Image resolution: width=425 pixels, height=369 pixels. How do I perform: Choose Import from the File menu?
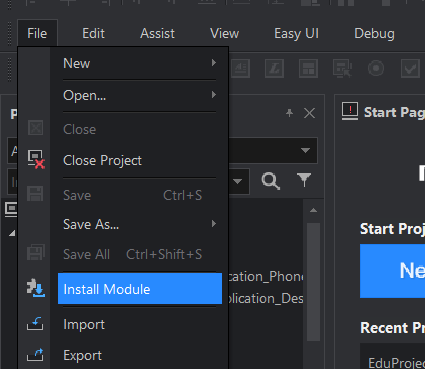tap(140, 324)
